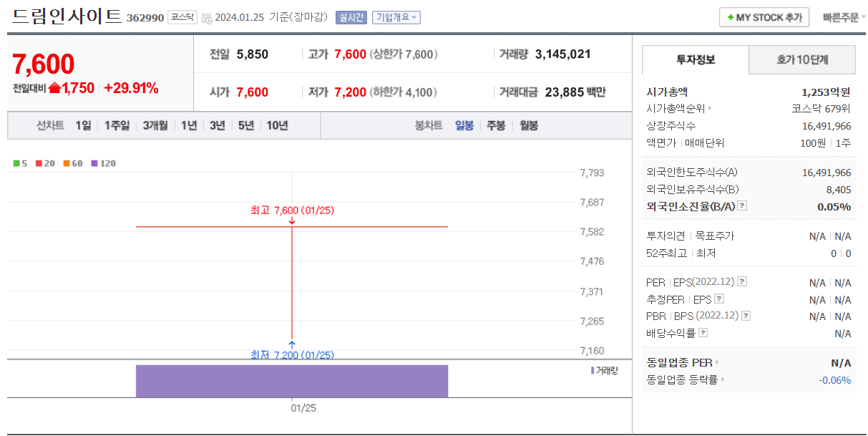
Task: Click the 코스닥 market badge
Action: 182,17
